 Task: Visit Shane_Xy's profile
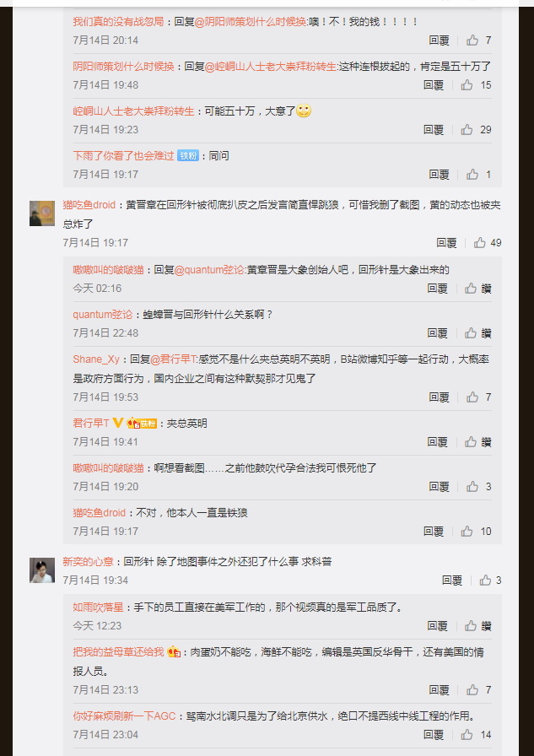[96, 359]
